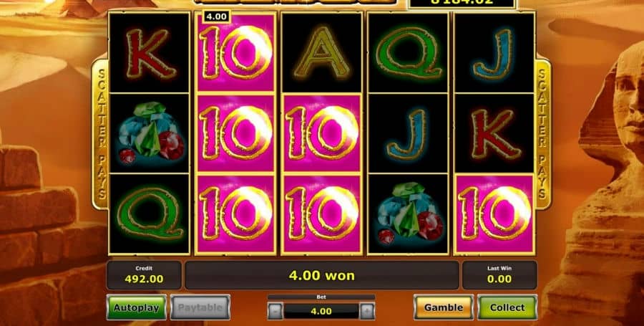
Task: Select the red K symbol on first reel
Action: [149, 52]
